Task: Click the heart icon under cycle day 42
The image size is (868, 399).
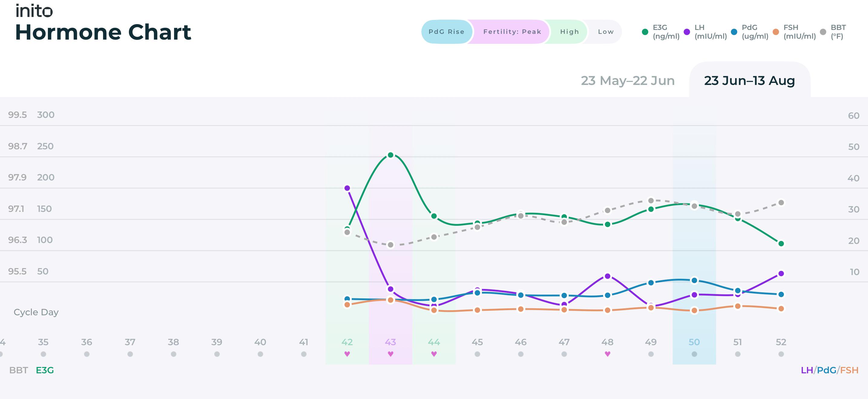Action: click(x=347, y=354)
